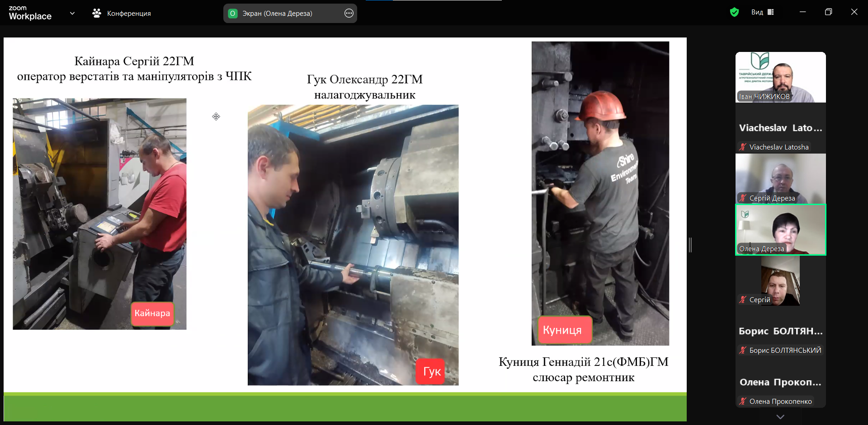Click muted mic icon for Борис БОЛТЯНСЬКИЙ
Screen dimensions: 868x425
[743, 350]
